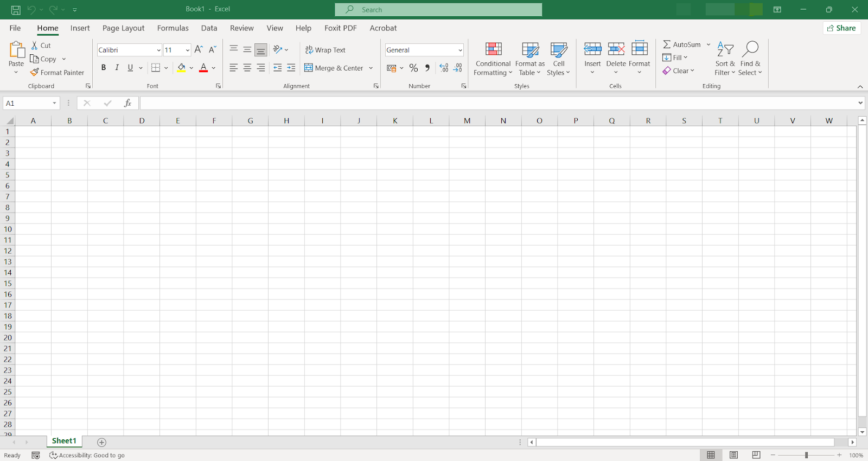868x461 pixels.
Task: Switch to the Formulas tab
Action: coord(173,28)
